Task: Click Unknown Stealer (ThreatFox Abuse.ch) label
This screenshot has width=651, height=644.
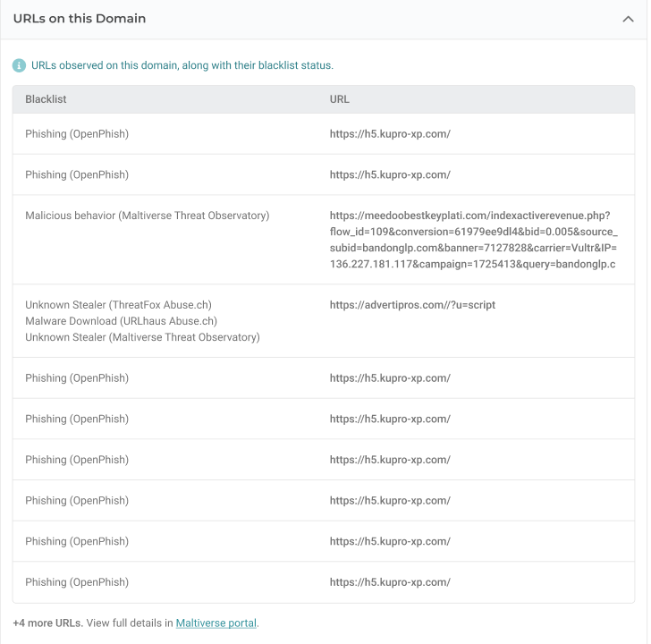Action: [118, 305]
